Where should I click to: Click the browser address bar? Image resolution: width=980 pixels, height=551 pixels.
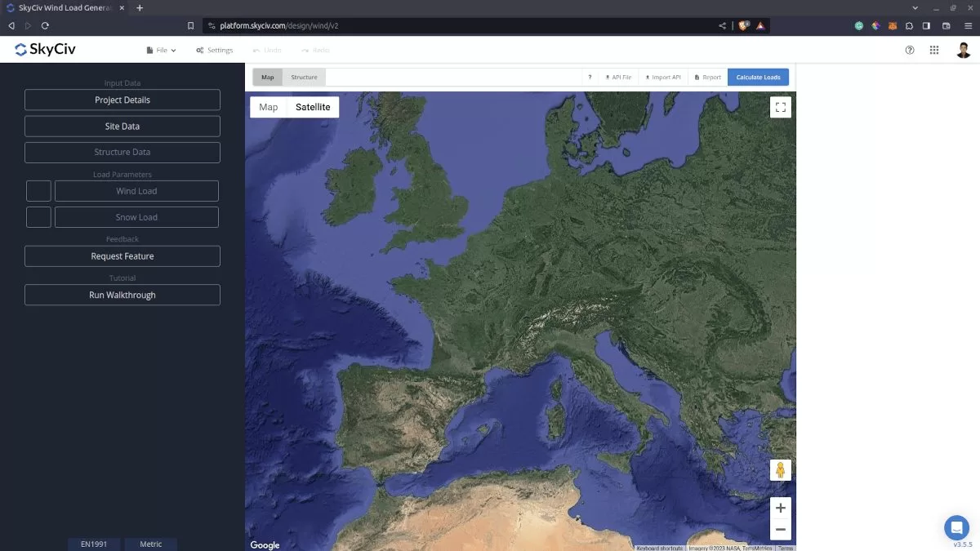(457, 25)
